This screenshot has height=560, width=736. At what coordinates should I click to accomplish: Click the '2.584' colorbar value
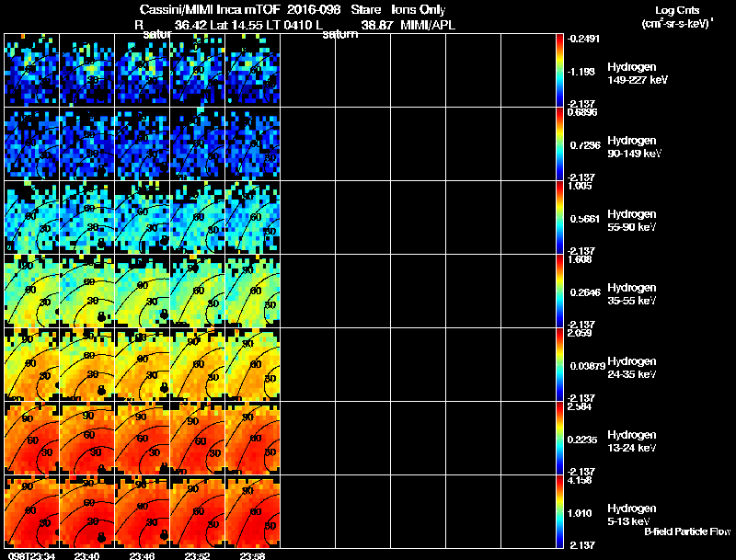(x=580, y=406)
